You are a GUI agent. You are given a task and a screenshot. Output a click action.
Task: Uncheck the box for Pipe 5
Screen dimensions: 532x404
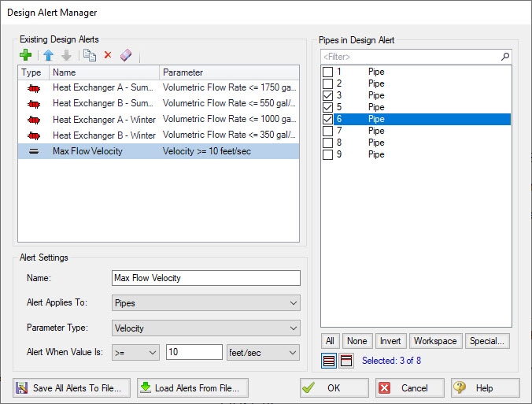coord(327,107)
